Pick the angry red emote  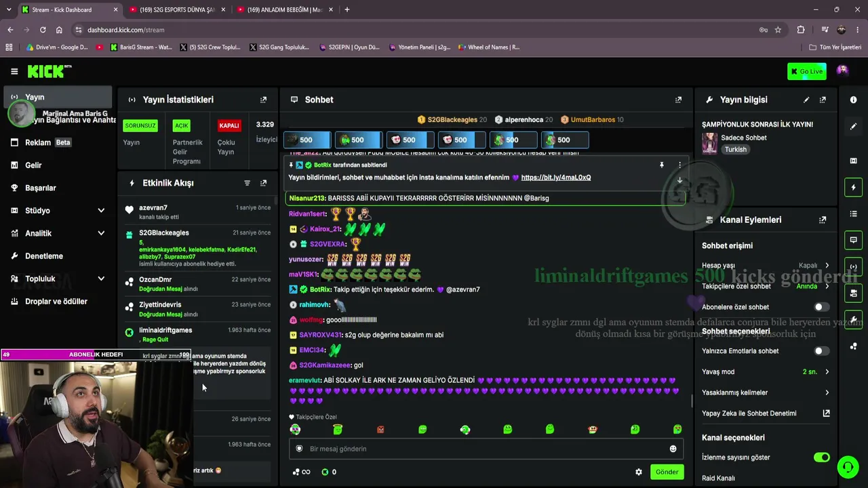(x=380, y=430)
